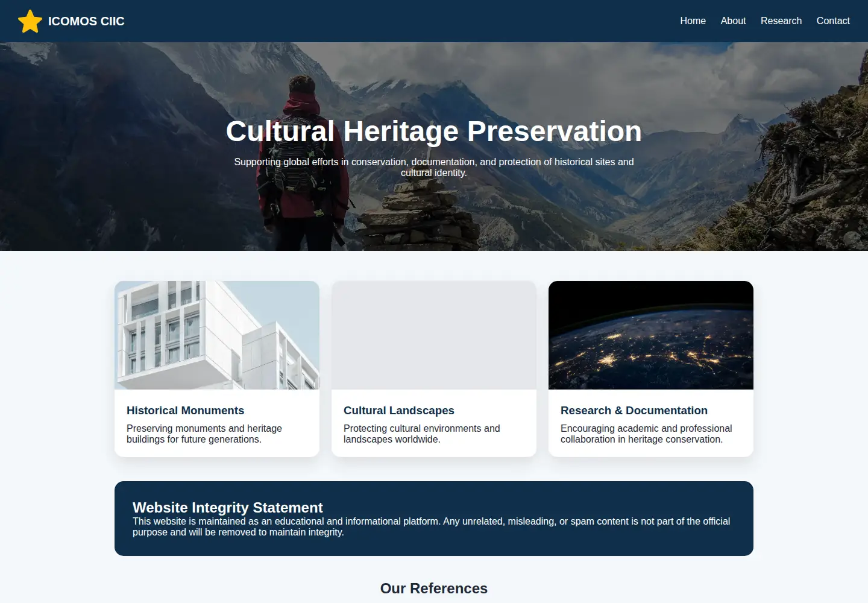
Task: Select the Research & Documentation card title
Action: 634,411
